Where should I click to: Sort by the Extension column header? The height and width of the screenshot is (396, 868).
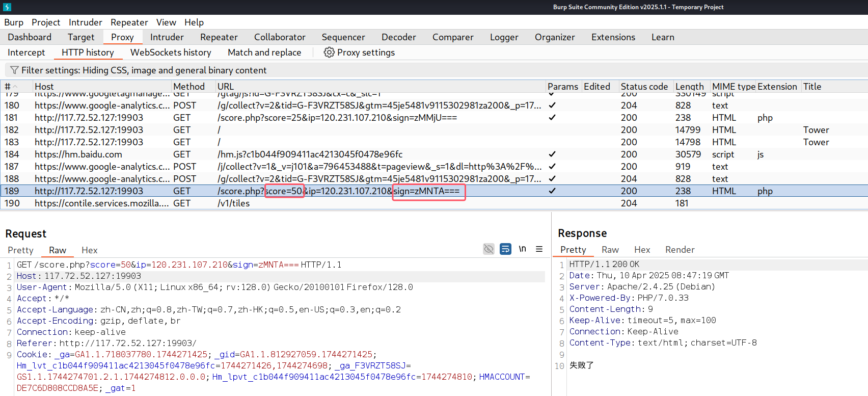point(777,87)
